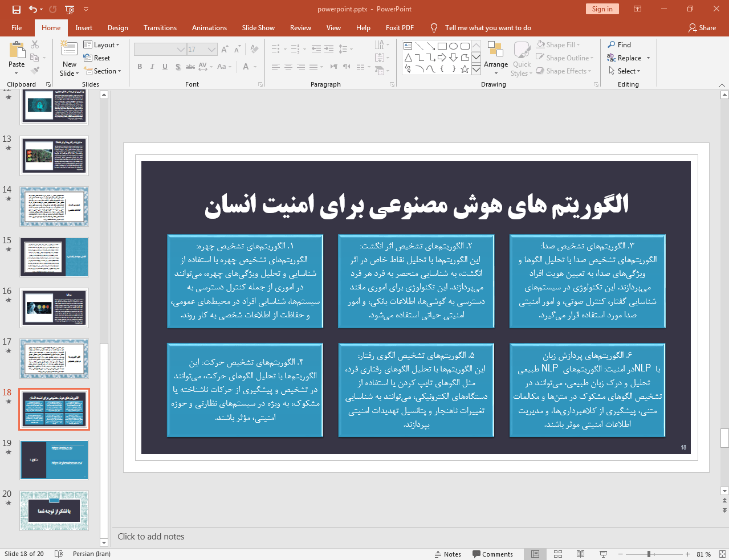Click the Format Painter brush icon
This screenshot has width=729, height=560.
coord(35,71)
